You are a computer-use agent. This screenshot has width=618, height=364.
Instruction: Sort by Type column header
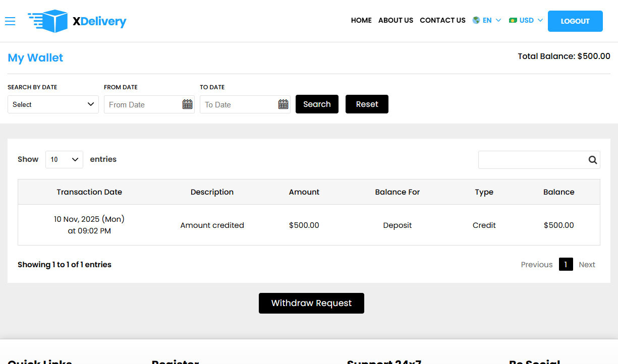point(484,192)
